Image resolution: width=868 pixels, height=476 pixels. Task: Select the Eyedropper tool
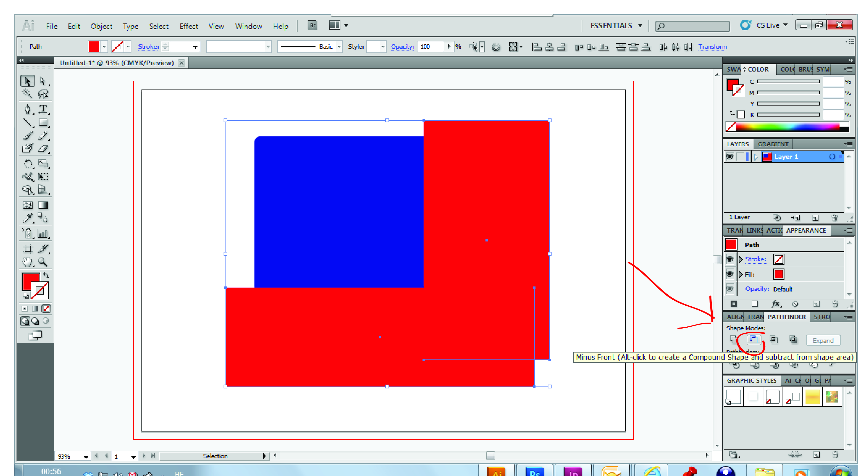[28, 218]
